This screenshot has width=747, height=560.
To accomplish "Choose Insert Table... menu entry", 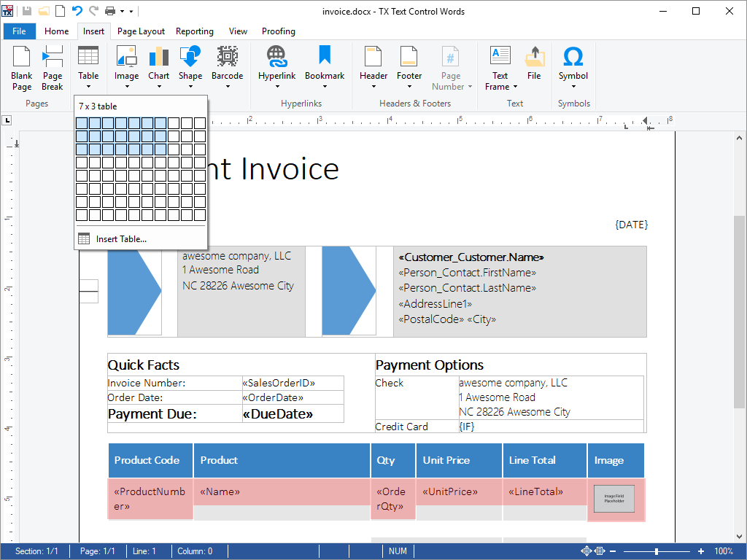I will [x=121, y=238].
